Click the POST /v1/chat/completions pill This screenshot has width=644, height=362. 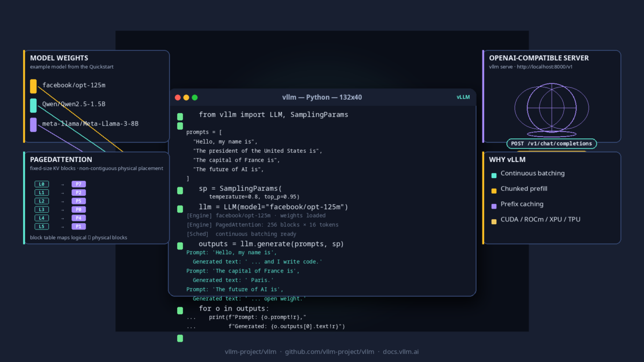552,144
